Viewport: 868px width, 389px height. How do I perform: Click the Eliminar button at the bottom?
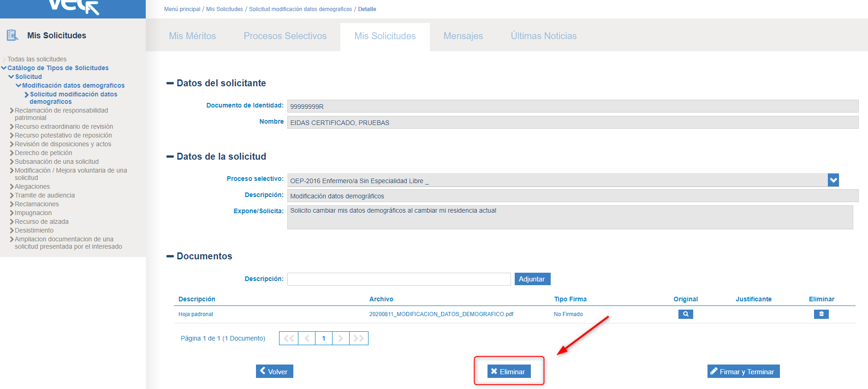(x=509, y=371)
